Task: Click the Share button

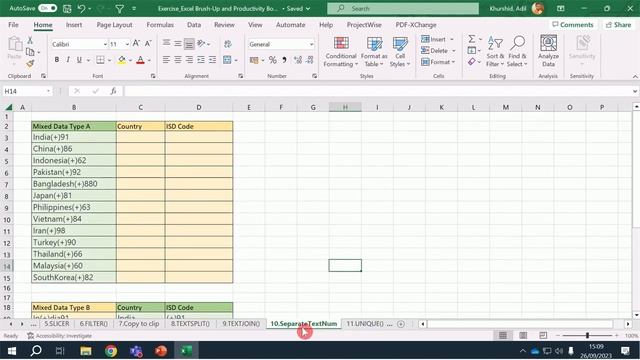Action: coord(618,24)
